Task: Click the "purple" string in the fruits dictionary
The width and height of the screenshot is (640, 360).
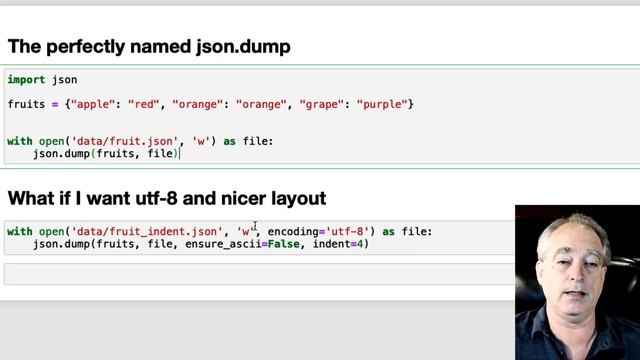Action: [382, 104]
